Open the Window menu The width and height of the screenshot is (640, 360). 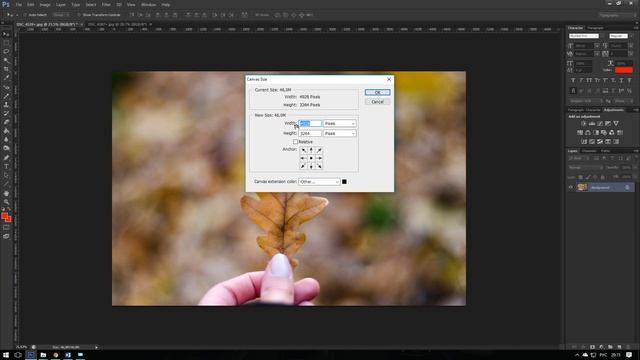click(148, 4)
